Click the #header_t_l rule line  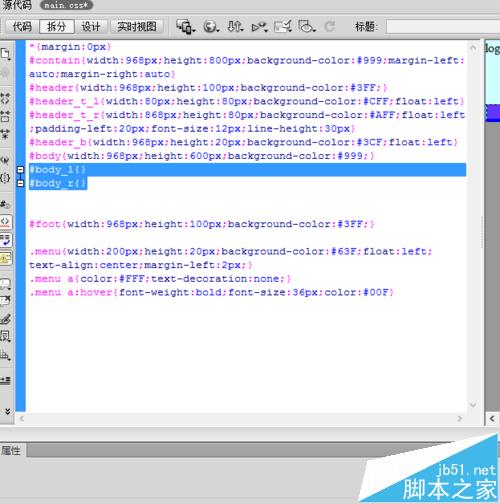247,101
